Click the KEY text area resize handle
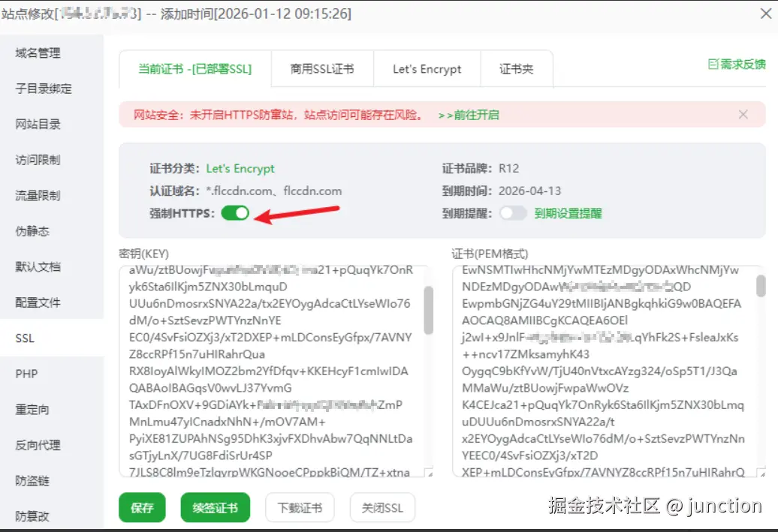 [x=430, y=474]
